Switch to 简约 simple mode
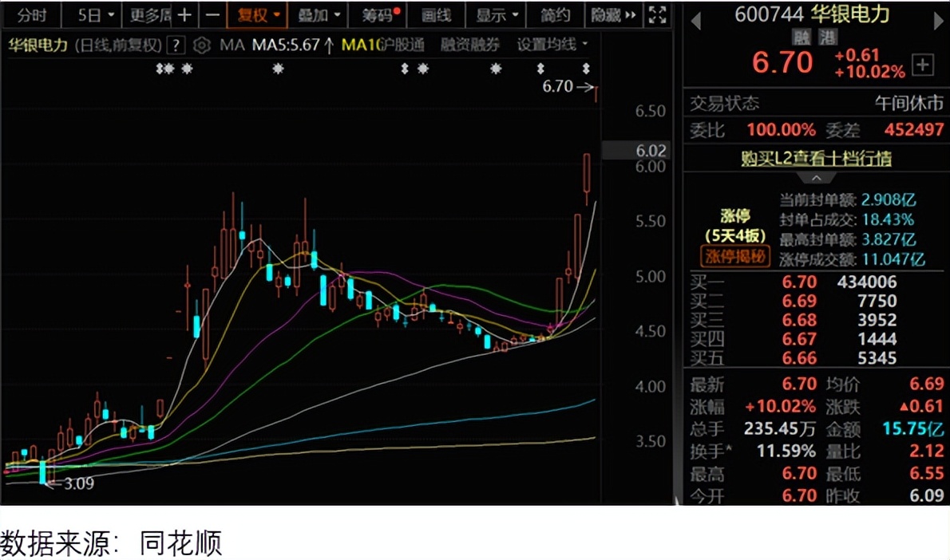Image resolution: width=950 pixels, height=560 pixels. click(555, 15)
